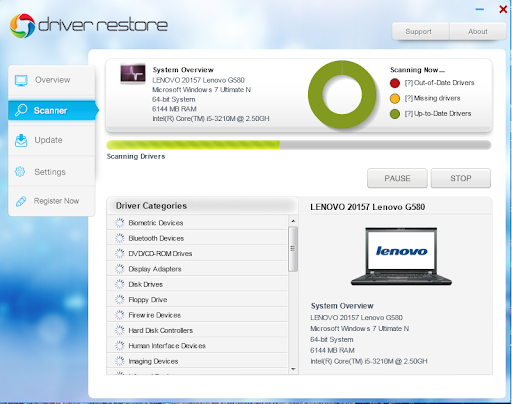Viewport: 512px width, 404px height.
Task: Click the driver list scroll-down arrow
Action: (x=293, y=369)
